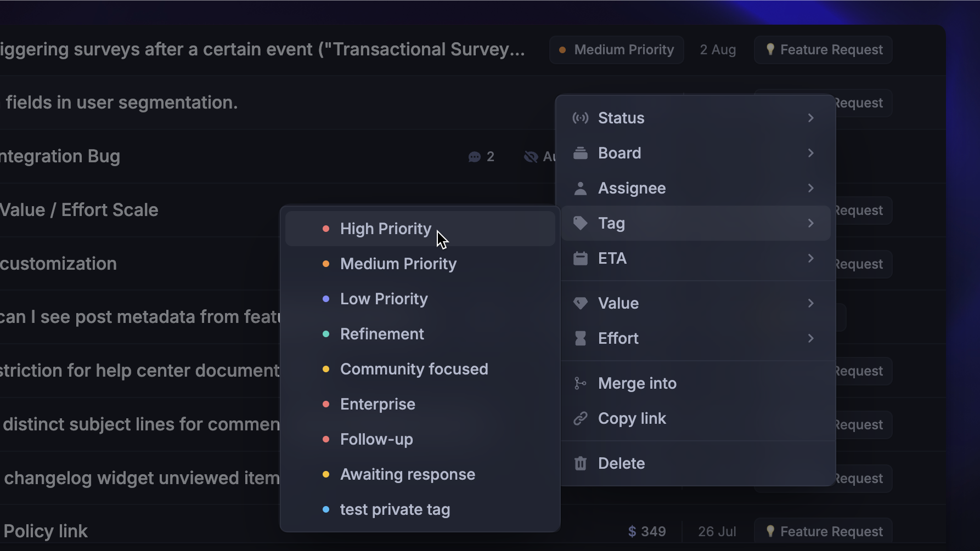
Task: Choose the Refinement tag
Action: pyautogui.click(x=382, y=334)
